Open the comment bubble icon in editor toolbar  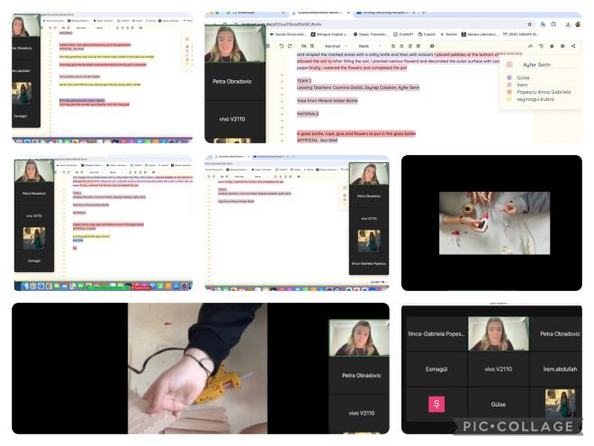pos(432,46)
